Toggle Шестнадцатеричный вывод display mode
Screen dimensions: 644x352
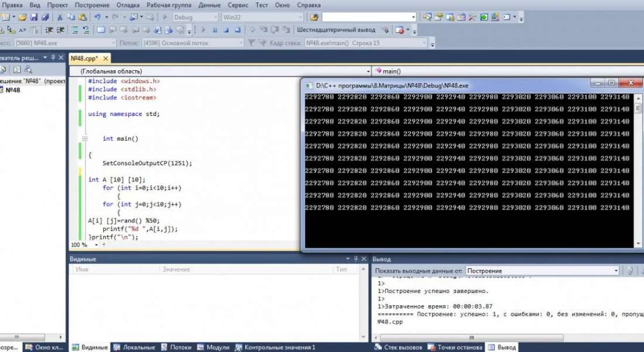coord(335,30)
